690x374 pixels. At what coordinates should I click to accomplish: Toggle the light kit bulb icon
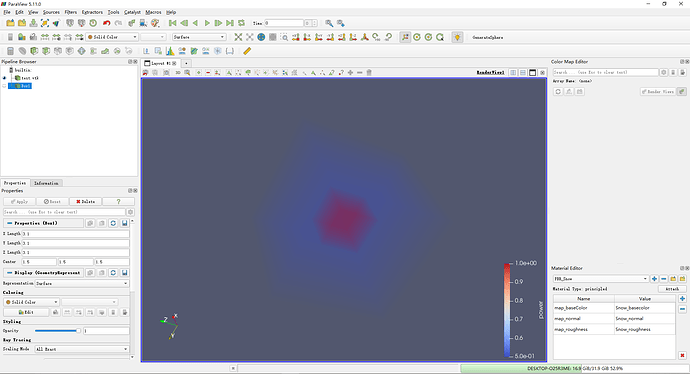pyautogui.click(x=457, y=37)
